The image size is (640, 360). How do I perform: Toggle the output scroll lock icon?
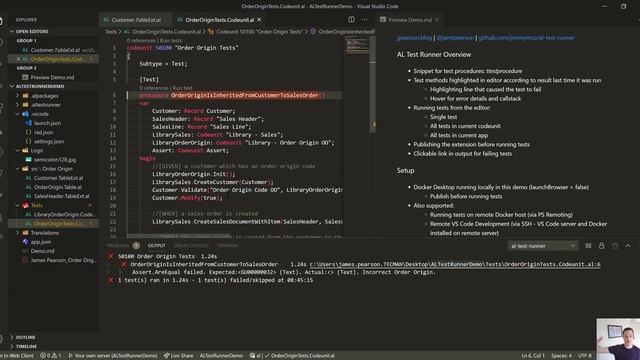(602, 246)
